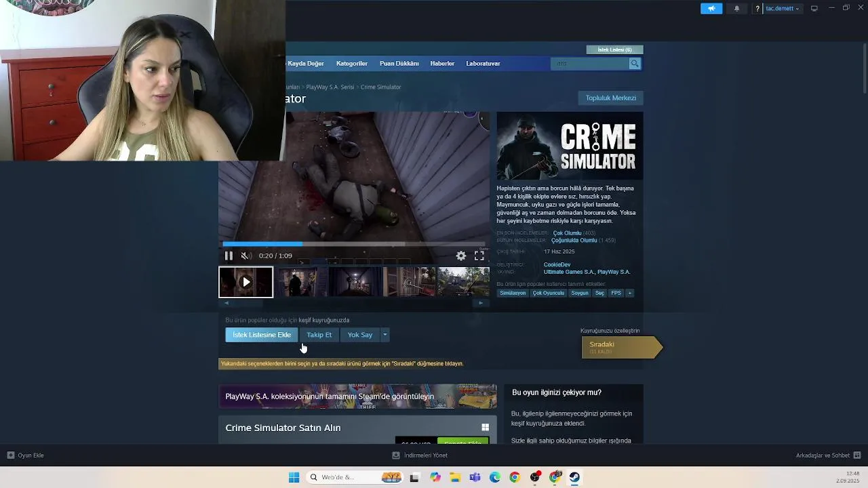Click the plus button to add tags
This screenshot has height=488, width=868.
(x=630, y=293)
